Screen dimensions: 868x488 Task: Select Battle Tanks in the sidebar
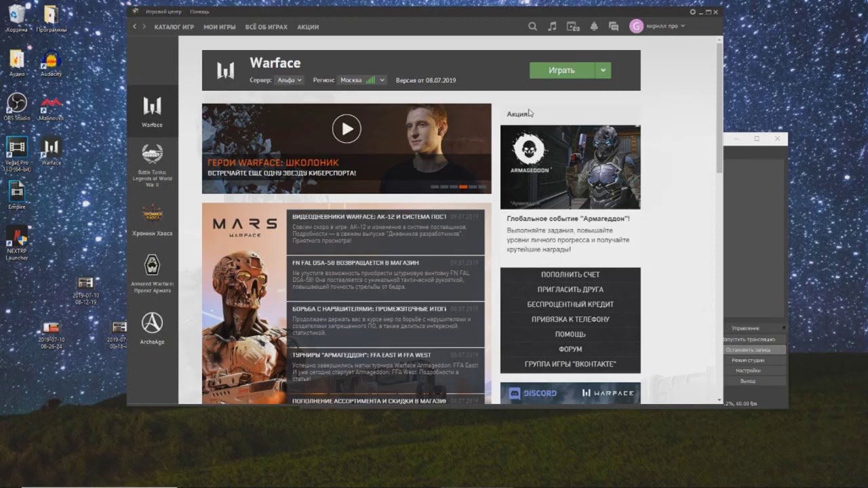point(152,165)
